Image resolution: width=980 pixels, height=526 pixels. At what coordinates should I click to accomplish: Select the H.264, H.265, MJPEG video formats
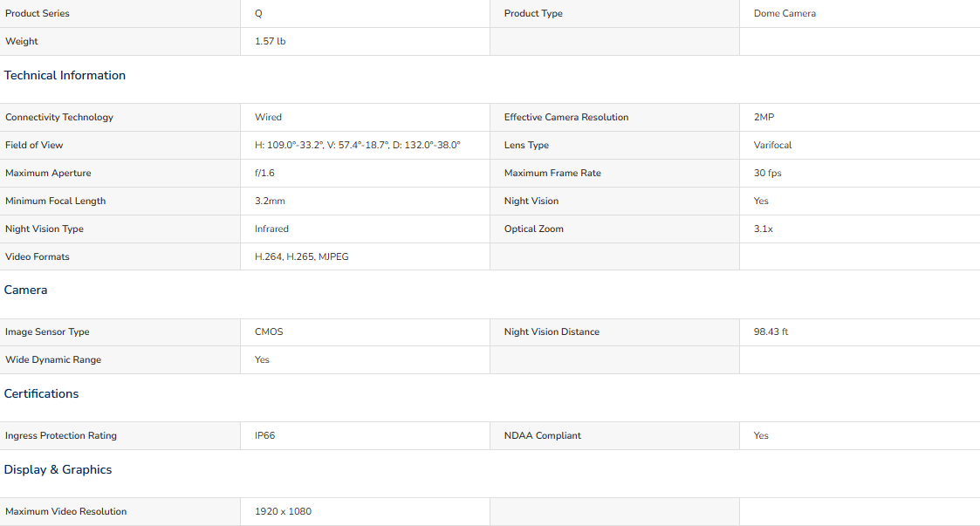click(x=302, y=256)
